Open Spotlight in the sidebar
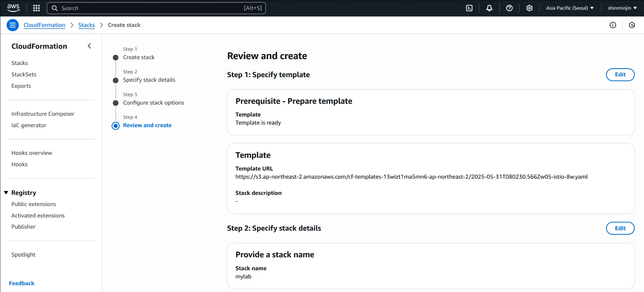644x292 pixels. point(23,255)
